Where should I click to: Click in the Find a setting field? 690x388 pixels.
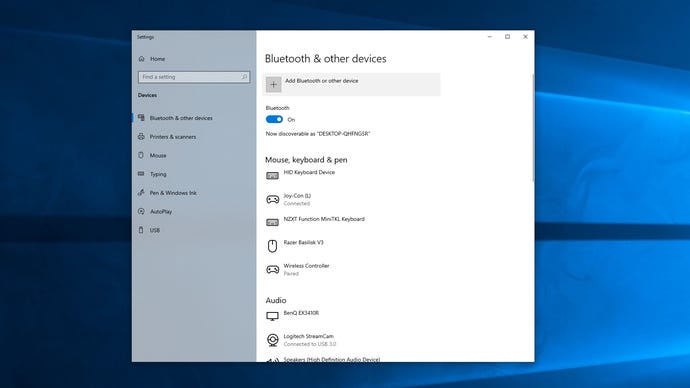point(194,77)
